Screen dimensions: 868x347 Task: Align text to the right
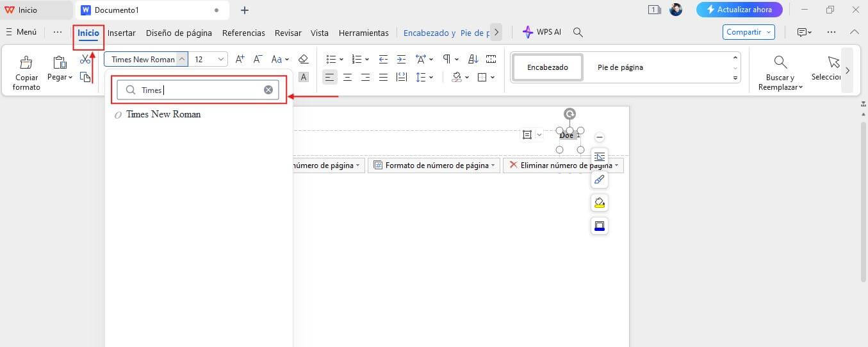(x=365, y=77)
